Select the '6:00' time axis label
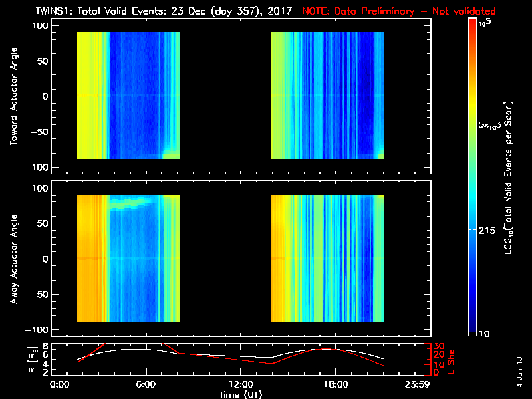This screenshot has height=399, width=532. [x=146, y=385]
